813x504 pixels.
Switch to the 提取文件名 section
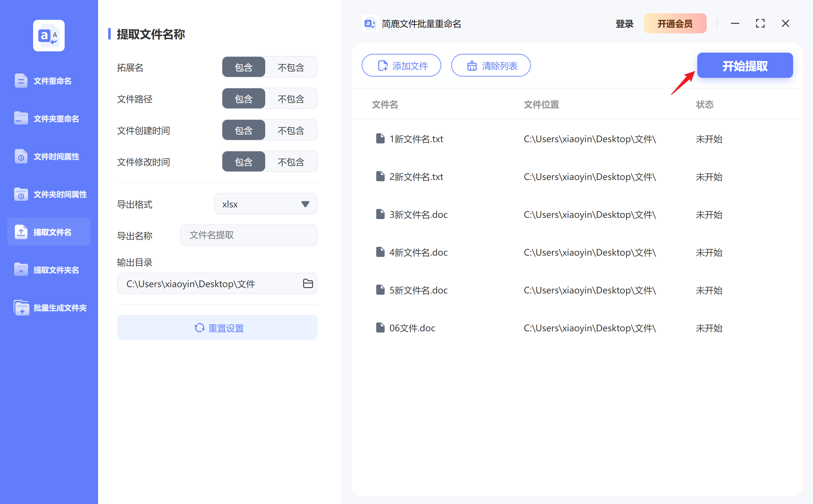coord(49,232)
